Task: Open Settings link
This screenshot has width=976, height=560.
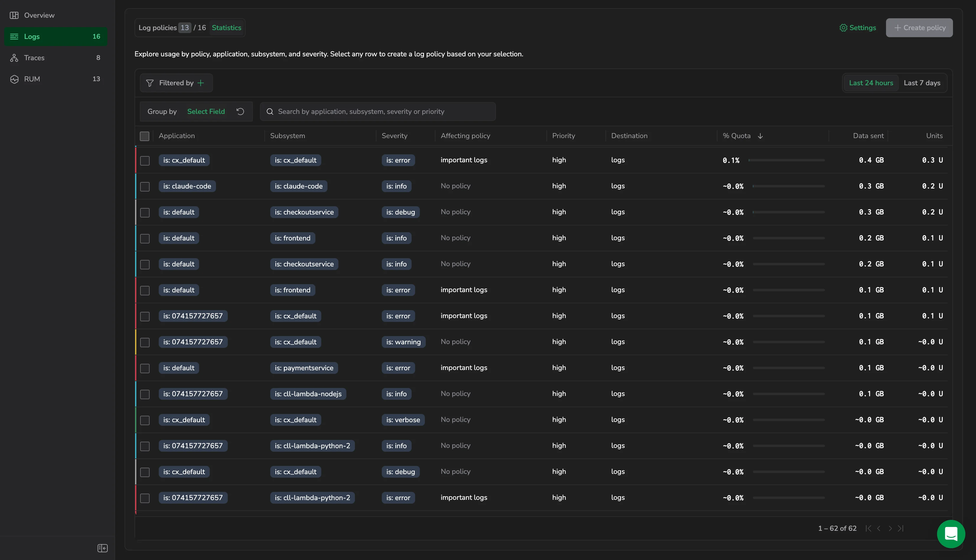Action: coord(858,28)
